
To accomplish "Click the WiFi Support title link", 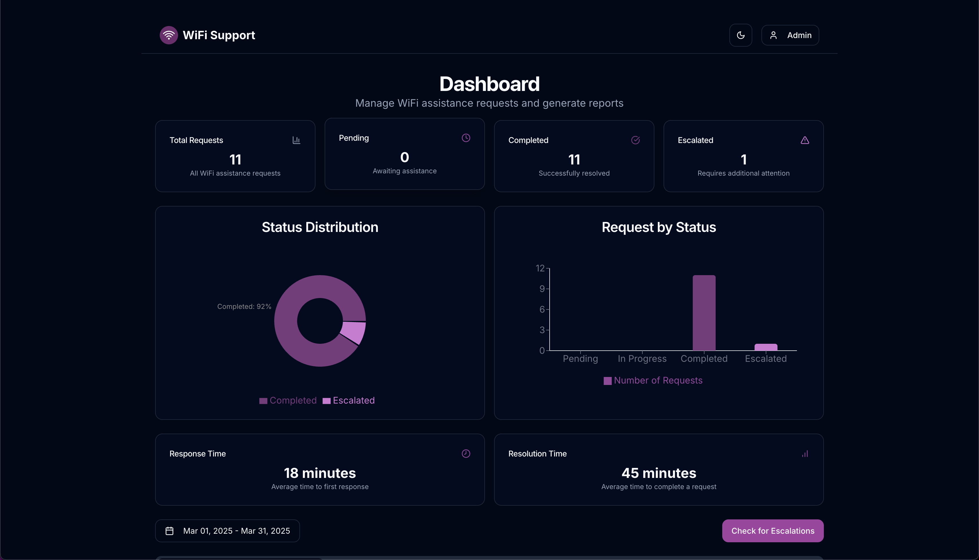I will tap(219, 35).
